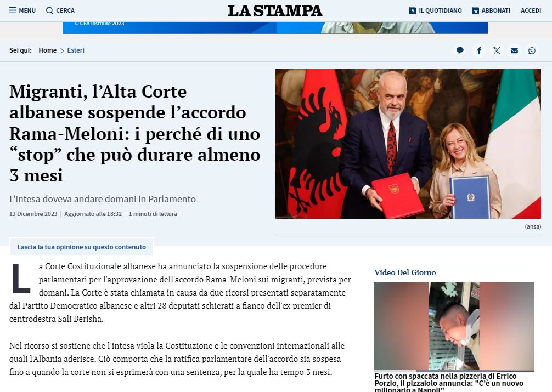The height and width of the screenshot is (392, 552).
Task: Share article by email envelope icon
Action: tap(514, 50)
